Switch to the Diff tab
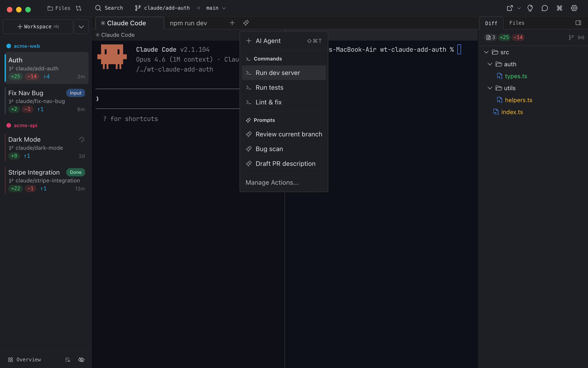Viewport: 588px width, 368px height. (x=491, y=23)
